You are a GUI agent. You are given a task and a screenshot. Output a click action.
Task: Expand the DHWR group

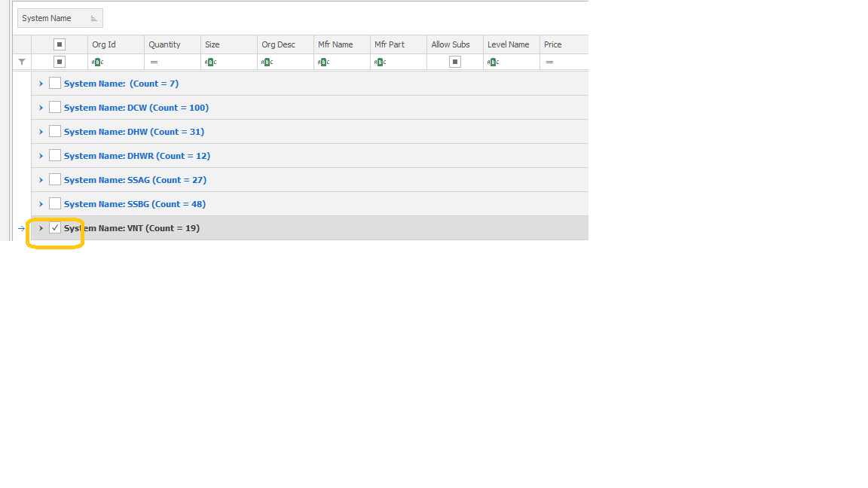click(x=41, y=156)
